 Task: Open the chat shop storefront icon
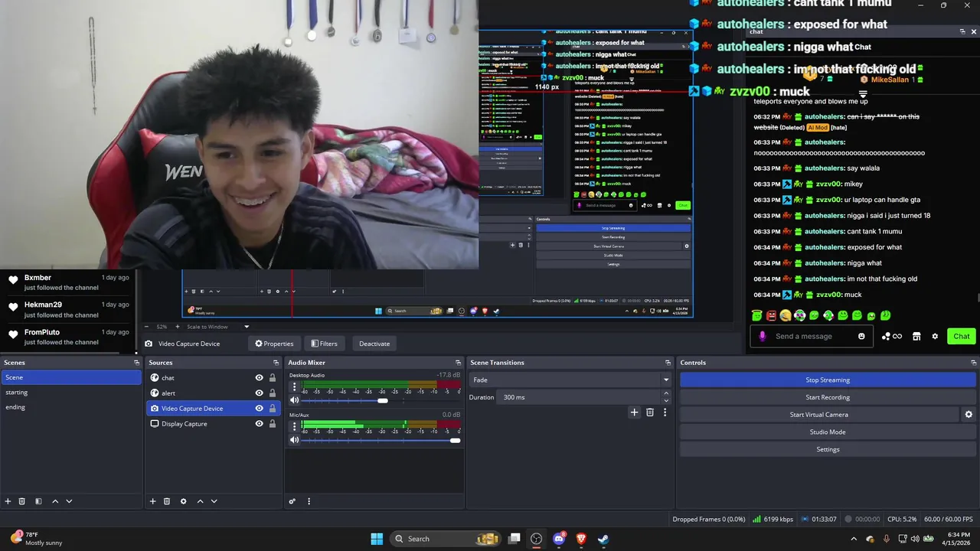[916, 336]
